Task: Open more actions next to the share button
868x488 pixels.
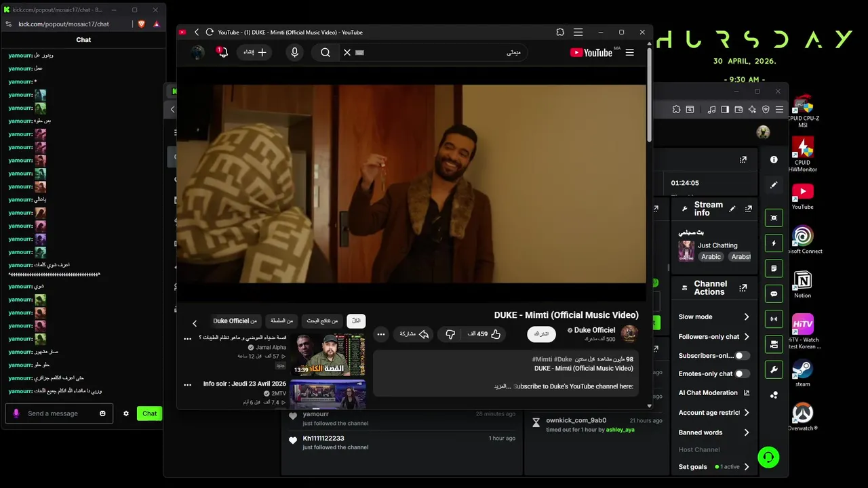Action: point(381,334)
